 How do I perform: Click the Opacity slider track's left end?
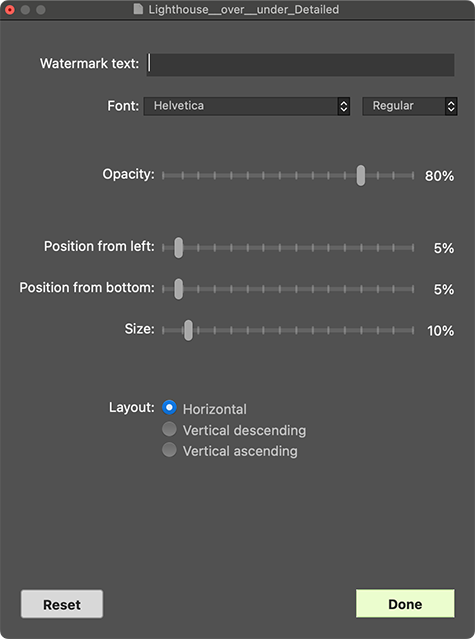click(x=163, y=176)
